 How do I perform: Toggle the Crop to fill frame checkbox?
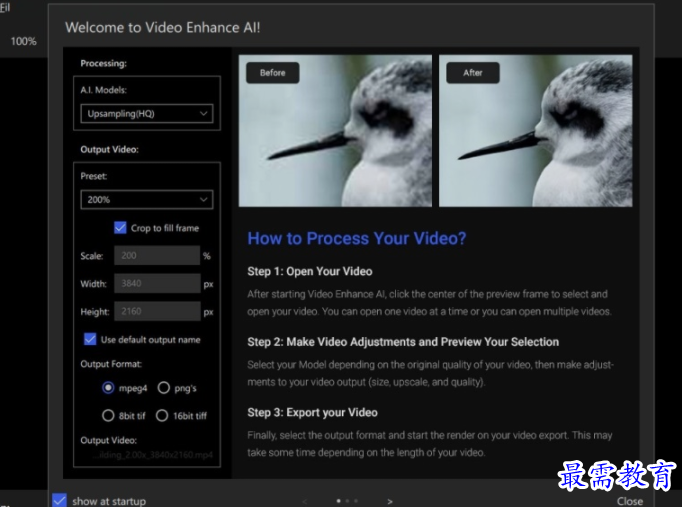(x=120, y=228)
